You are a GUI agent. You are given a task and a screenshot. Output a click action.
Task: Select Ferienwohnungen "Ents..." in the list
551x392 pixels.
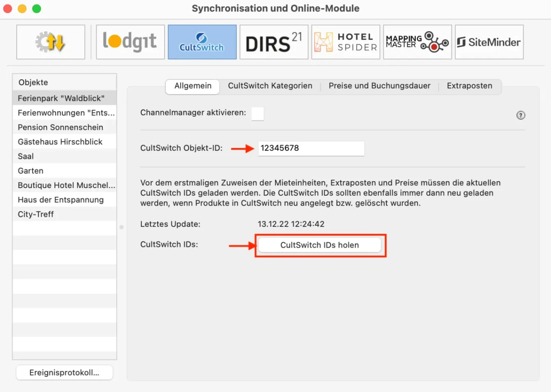point(65,113)
